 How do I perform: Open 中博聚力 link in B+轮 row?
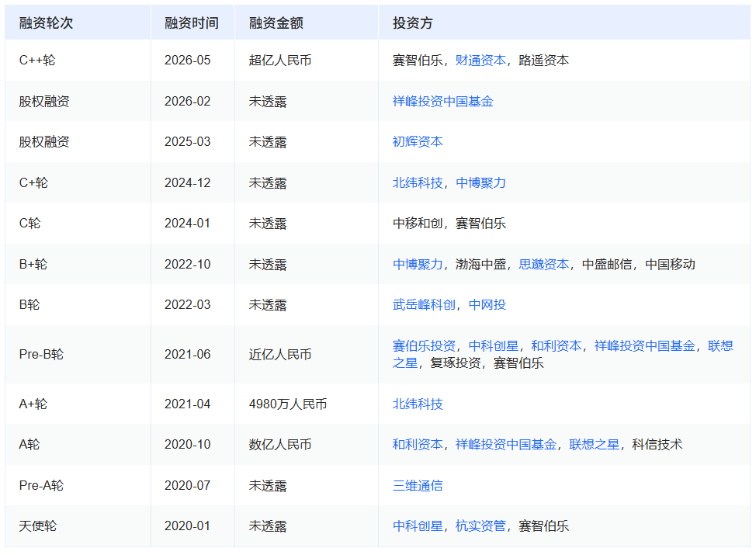pyautogui.click(x=418, y=264)
